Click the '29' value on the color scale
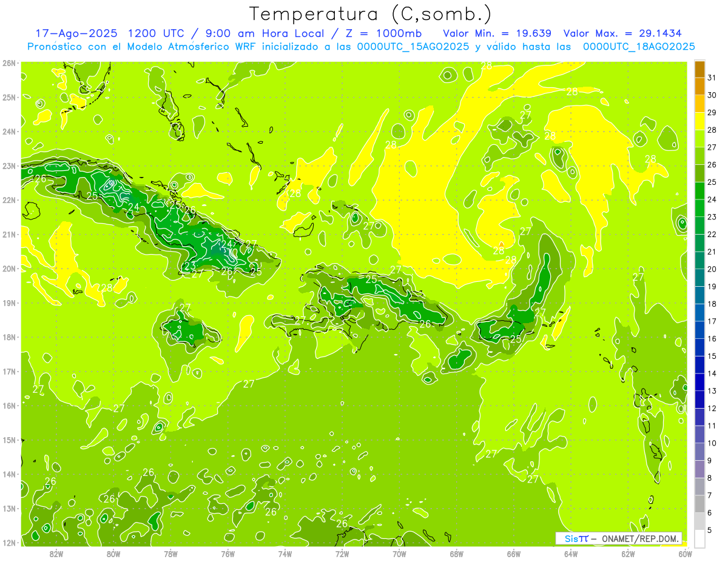This screenshot has height=562, width=728. (x=712, y=113)
